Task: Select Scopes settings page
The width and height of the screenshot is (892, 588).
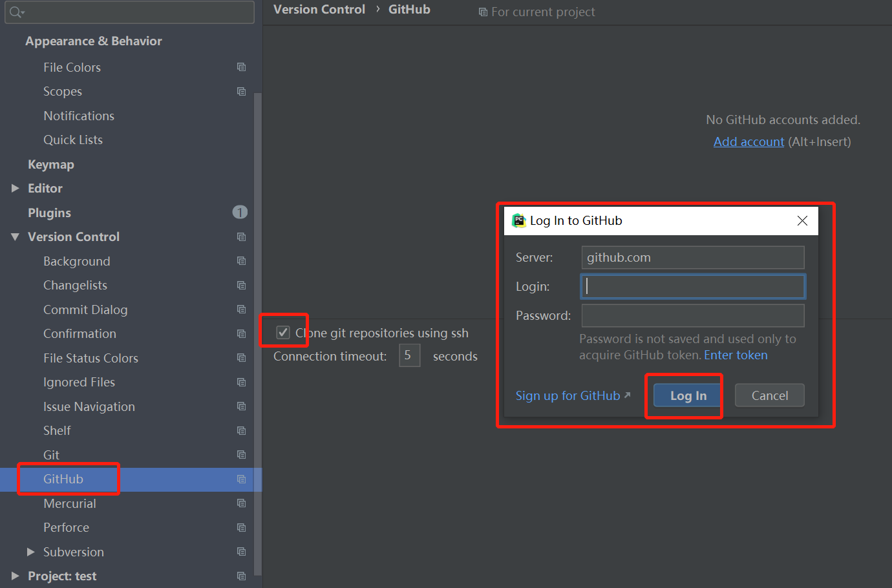Action: (63, 92)
